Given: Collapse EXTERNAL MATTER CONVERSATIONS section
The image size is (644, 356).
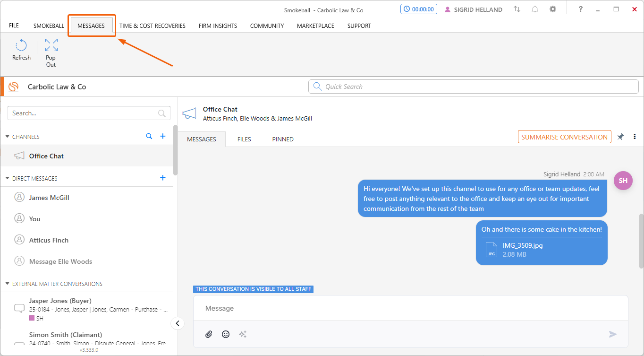Looking at the screenshot, I should coord(7,284).
